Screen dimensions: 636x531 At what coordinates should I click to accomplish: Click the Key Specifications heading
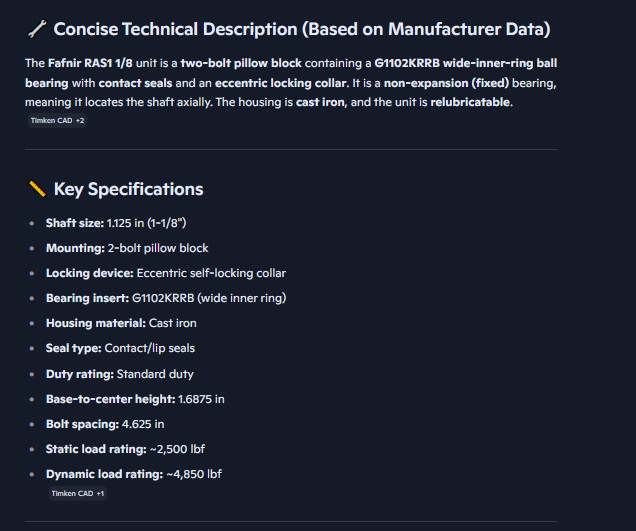click(129, 189)
